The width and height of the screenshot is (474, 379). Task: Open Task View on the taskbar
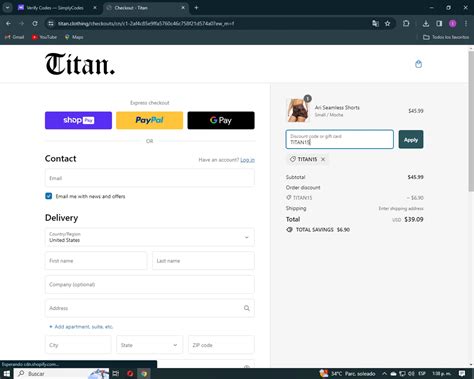pyautogui.click(x=116, y=374)
